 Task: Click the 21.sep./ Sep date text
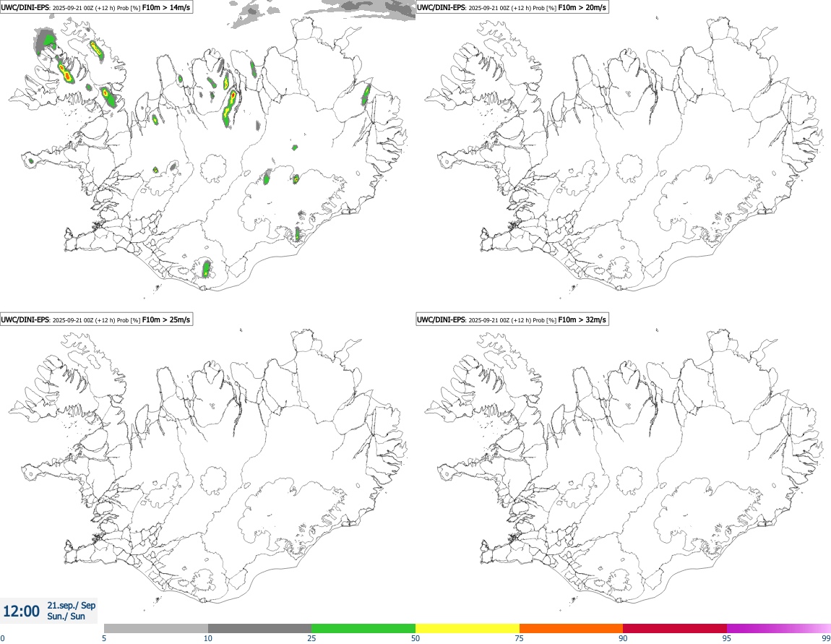coord(72,605)
